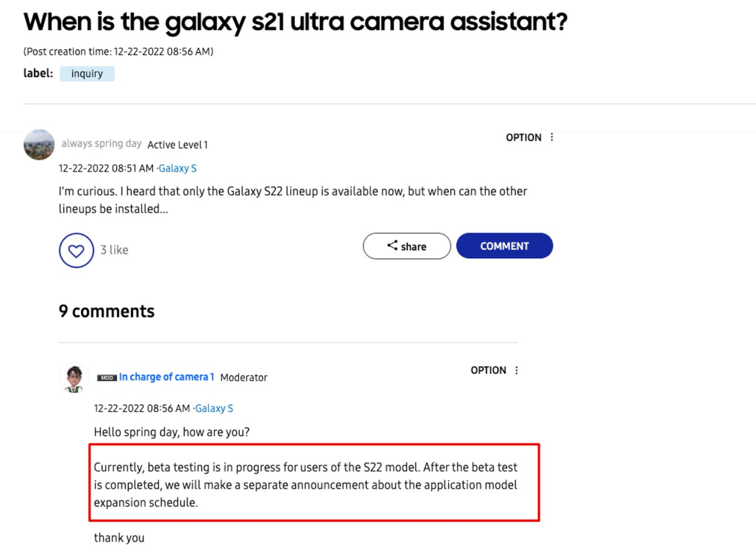This screenshot has height=548, width=756.
Task: Open post options three-dot menu
Action: (552, 137)
